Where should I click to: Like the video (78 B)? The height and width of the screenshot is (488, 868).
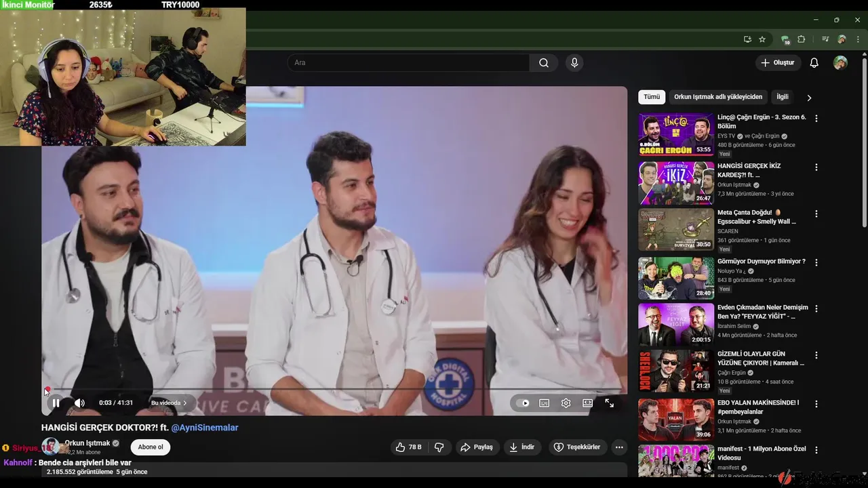tap(408, 447)
